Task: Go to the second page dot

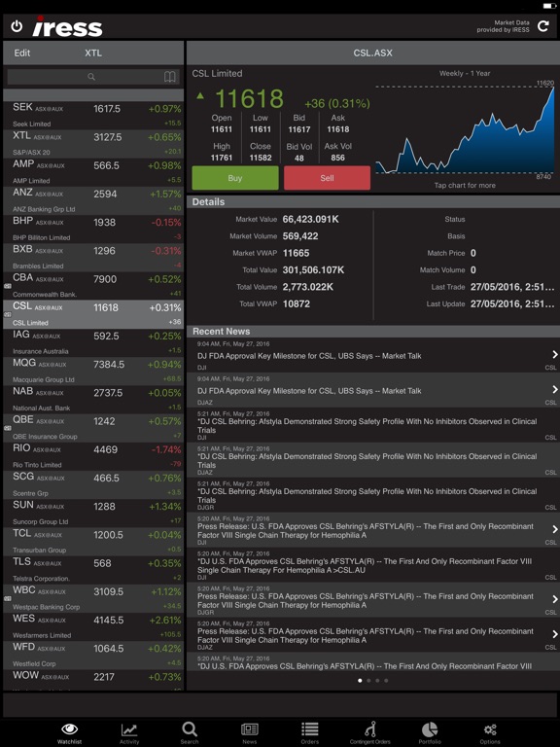Action: tap(368, 680)
